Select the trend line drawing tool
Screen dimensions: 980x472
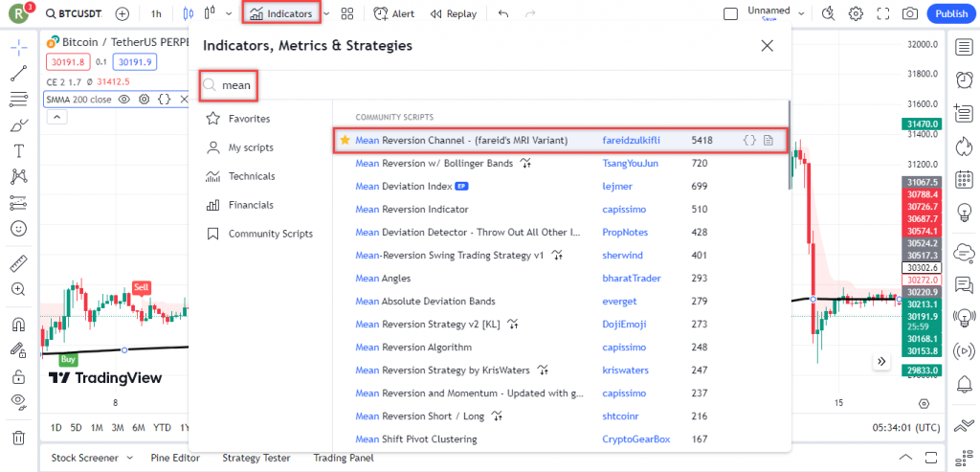pyautogui.click(x=19, y=73)
